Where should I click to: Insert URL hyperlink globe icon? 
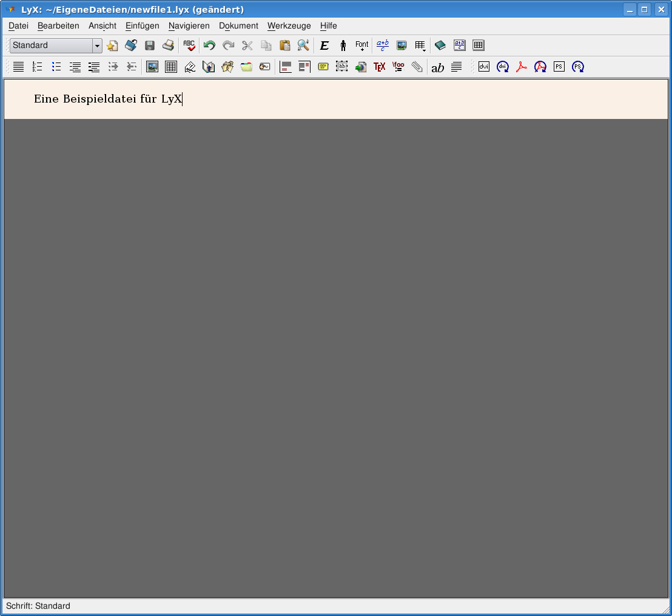pos(361,67)
